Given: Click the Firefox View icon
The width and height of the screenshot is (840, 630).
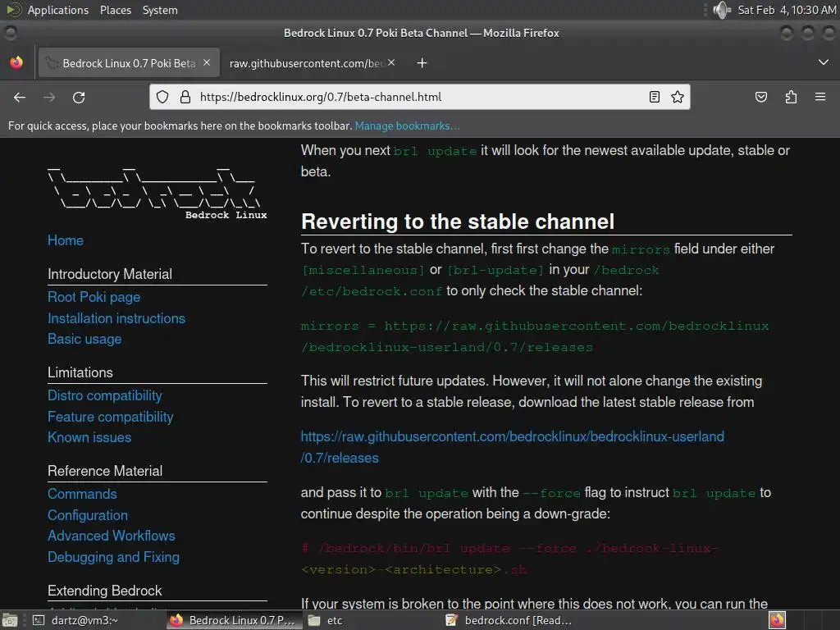Looking at the screenshot, I should pos(16,62).
